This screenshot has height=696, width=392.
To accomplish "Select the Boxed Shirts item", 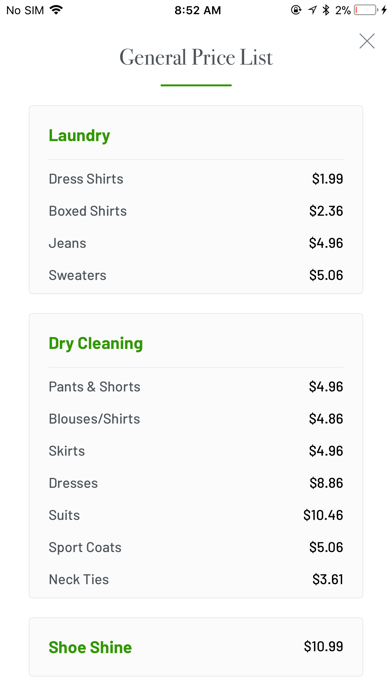I will pyautogui.click(x=87, y=211).
